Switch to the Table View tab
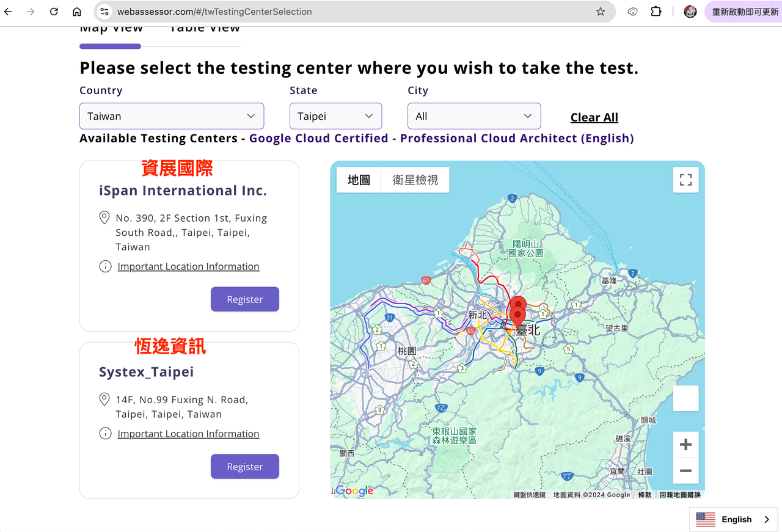Screen dimensions: 782x532 point(205,28)
